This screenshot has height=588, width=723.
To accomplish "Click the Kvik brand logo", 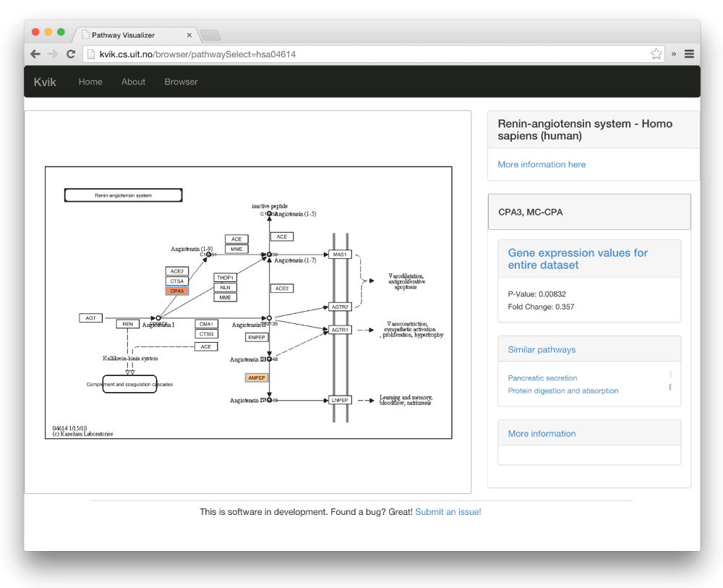I will click(x=45, y=82).
